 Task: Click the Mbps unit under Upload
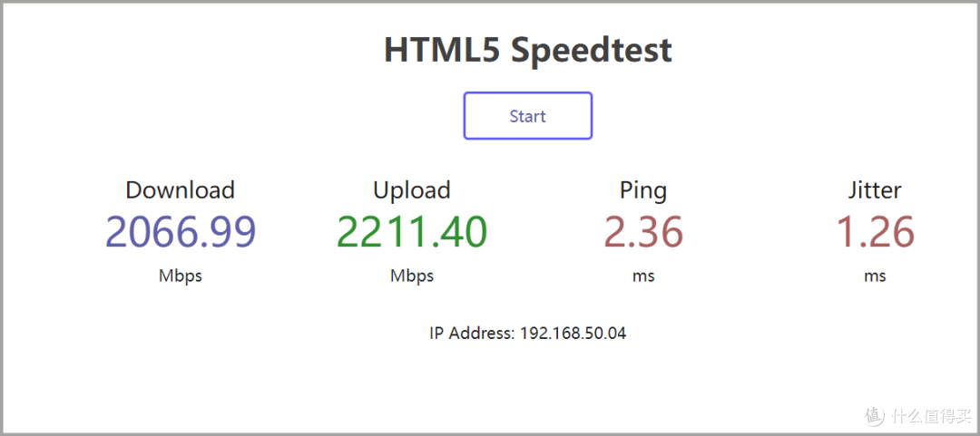(x=412, y=276)
